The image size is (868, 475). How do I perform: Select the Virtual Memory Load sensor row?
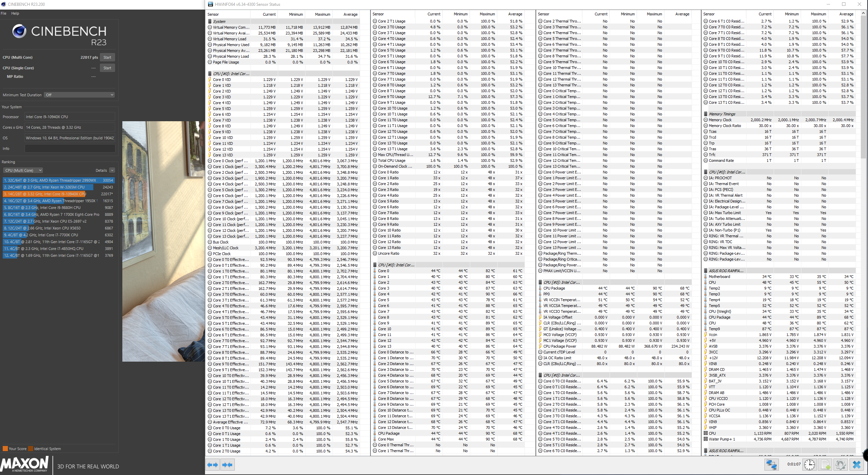283,39
